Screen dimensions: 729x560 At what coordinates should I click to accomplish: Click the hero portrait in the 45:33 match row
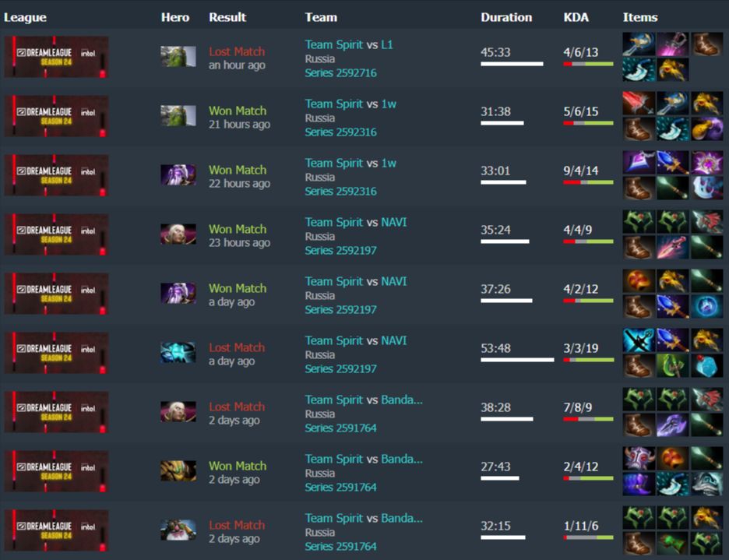[x=178, y=56]
